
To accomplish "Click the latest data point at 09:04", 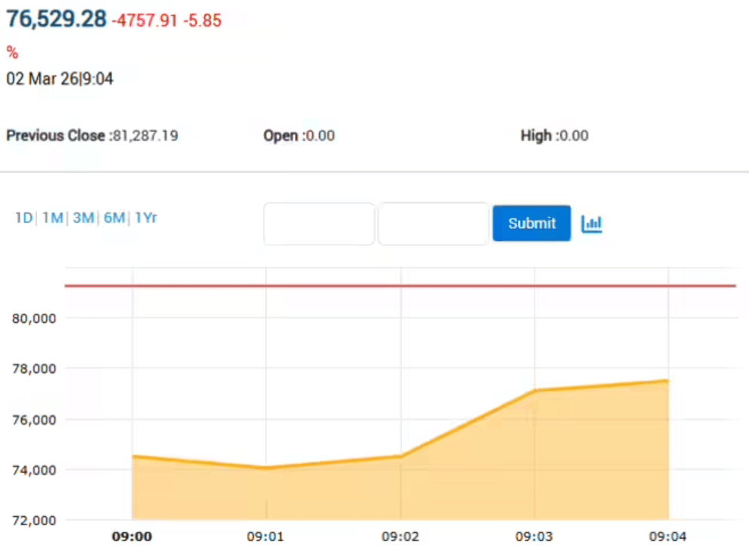I will (x=668, y=380).
